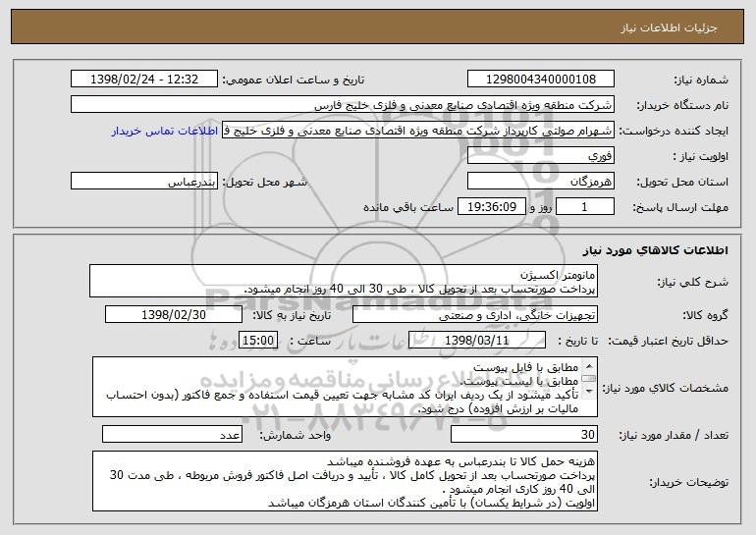756x535 pixels.
Task: Click the استان محل تحویل label
Action: point(682,182)
